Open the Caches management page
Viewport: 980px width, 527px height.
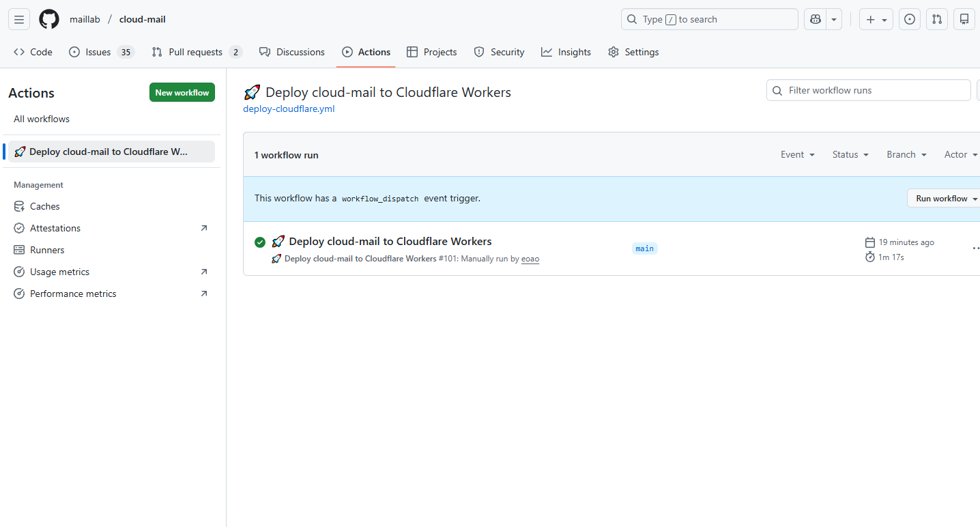point(45,206)
